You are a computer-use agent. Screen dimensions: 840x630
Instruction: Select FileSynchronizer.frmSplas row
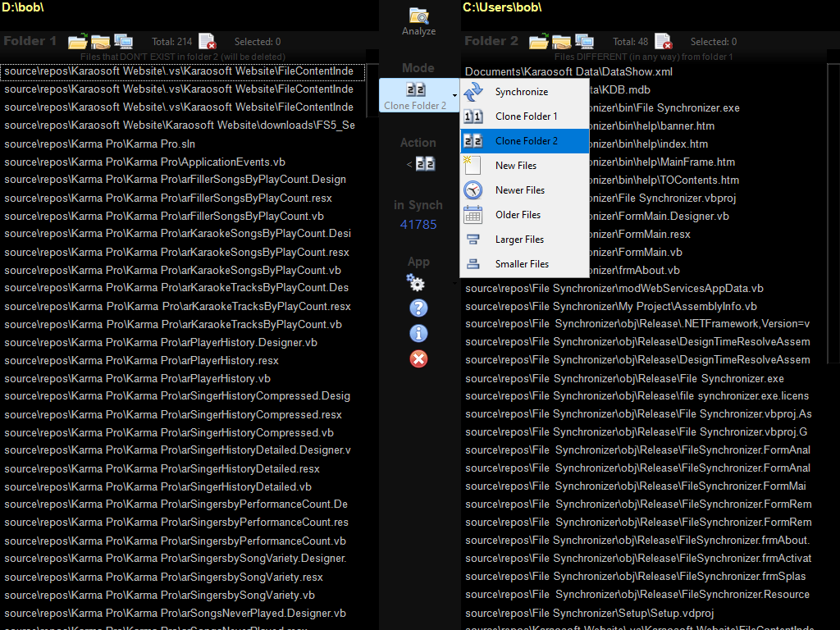point(643,577)
